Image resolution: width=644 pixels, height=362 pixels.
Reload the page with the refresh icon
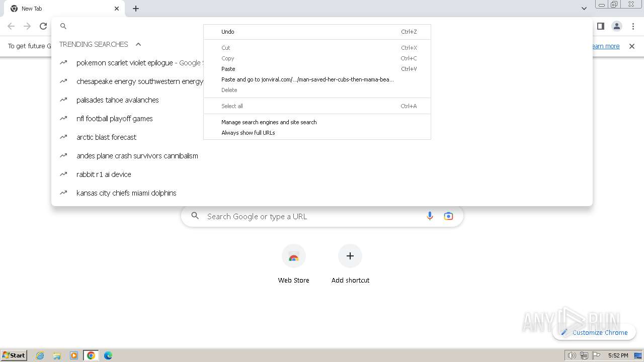point(43,26)
